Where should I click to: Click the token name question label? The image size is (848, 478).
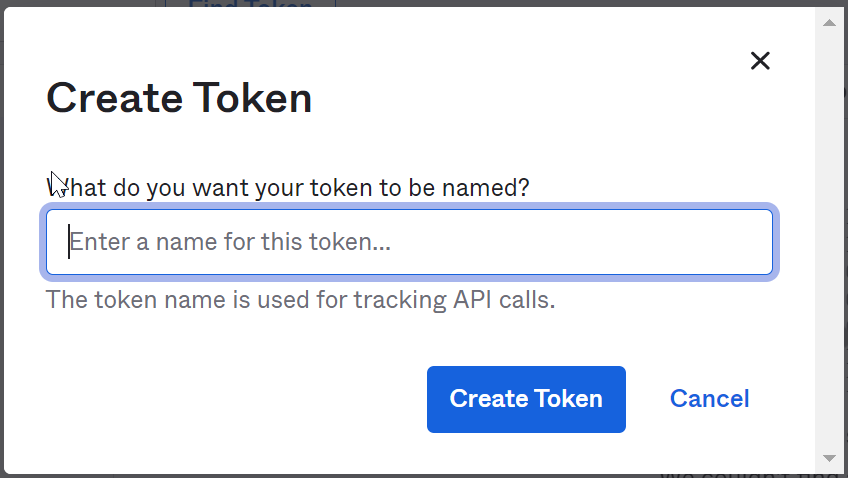[289, 187]
